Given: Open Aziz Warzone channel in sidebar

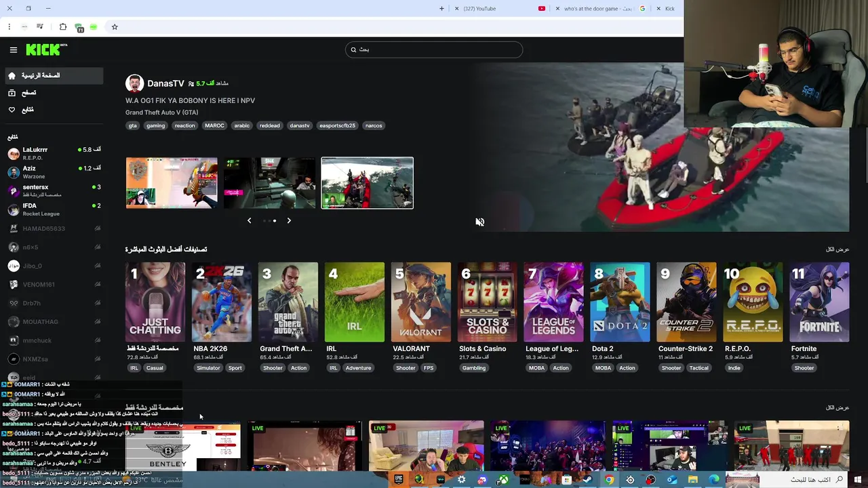Looking at the screenshot, I should (54, 171).
